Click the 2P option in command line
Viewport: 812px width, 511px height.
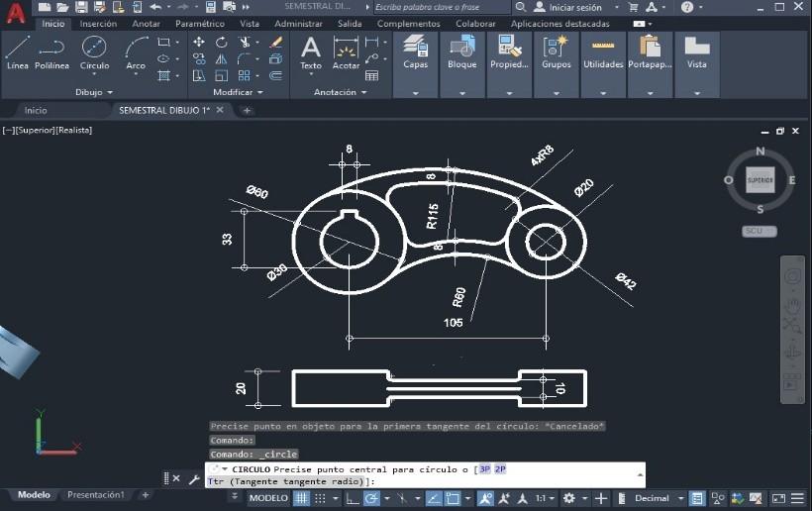click(500, 468)
